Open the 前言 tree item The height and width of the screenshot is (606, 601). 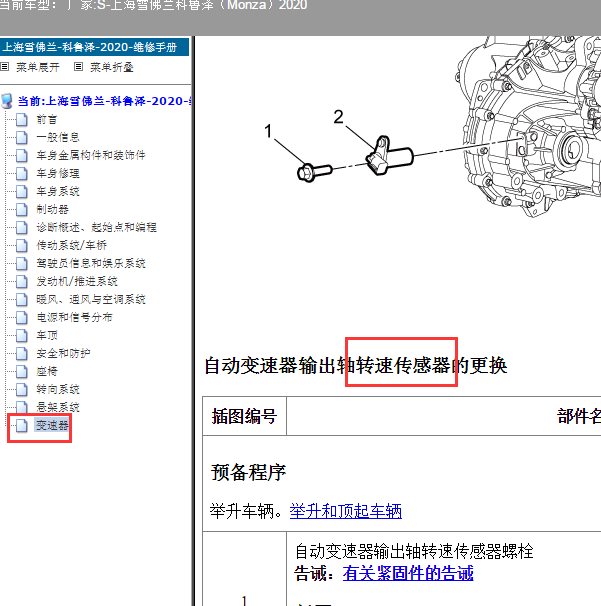(47, 119)
